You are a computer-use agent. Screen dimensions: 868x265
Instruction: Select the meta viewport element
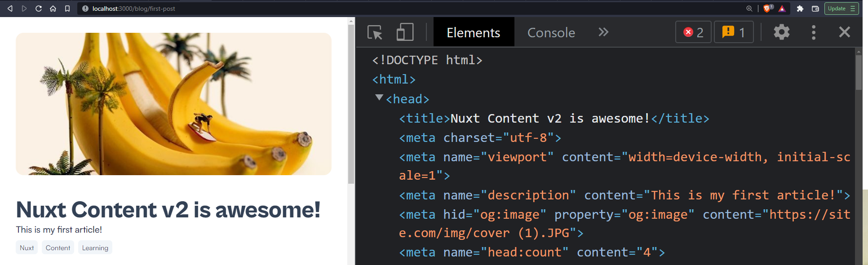(x=624, y=166)
